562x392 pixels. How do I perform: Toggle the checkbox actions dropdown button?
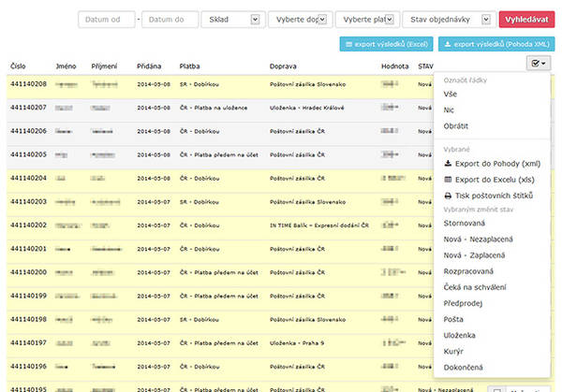click(539, 64)
